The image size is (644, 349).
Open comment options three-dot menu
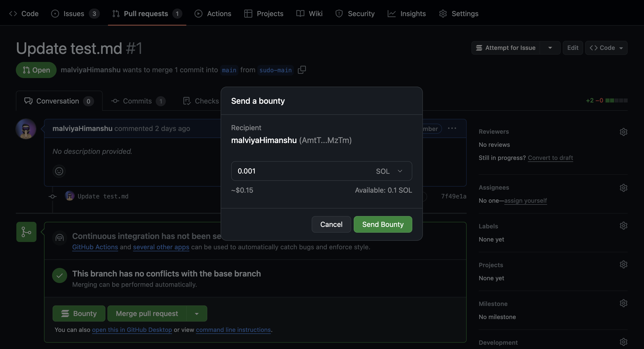(452, 128)
